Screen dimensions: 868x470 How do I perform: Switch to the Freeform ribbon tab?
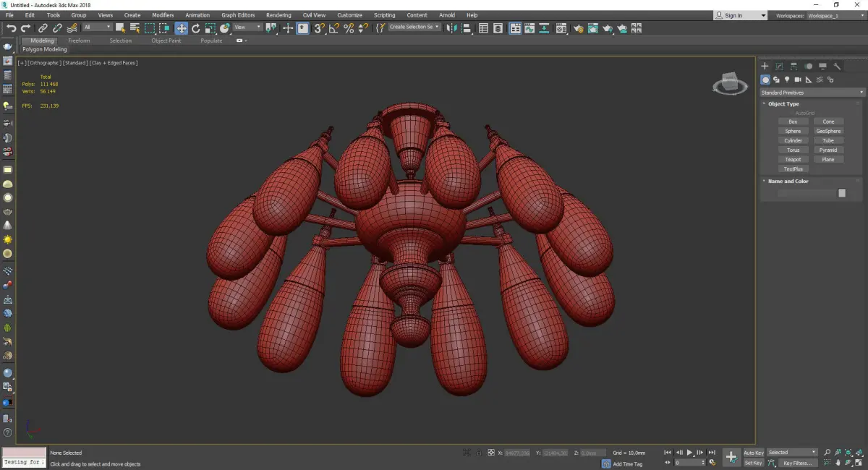(x=79, y=40)
